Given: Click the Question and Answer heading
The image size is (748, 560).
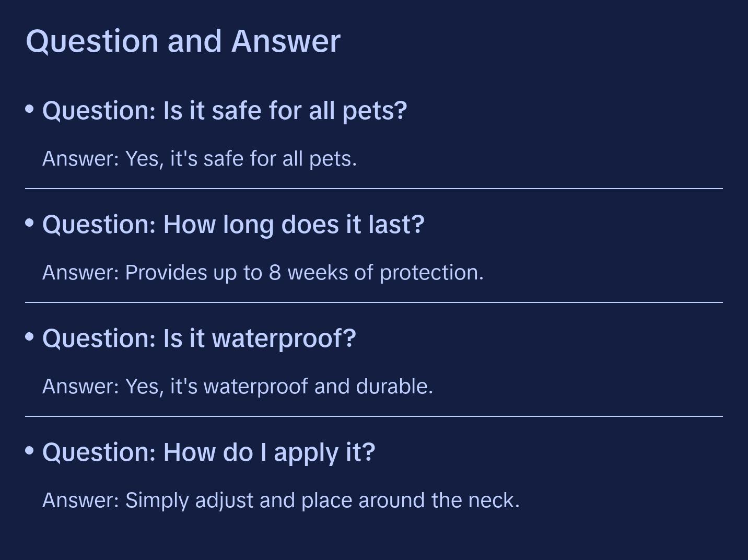Looking at the screenshot, I should point(183,41).
